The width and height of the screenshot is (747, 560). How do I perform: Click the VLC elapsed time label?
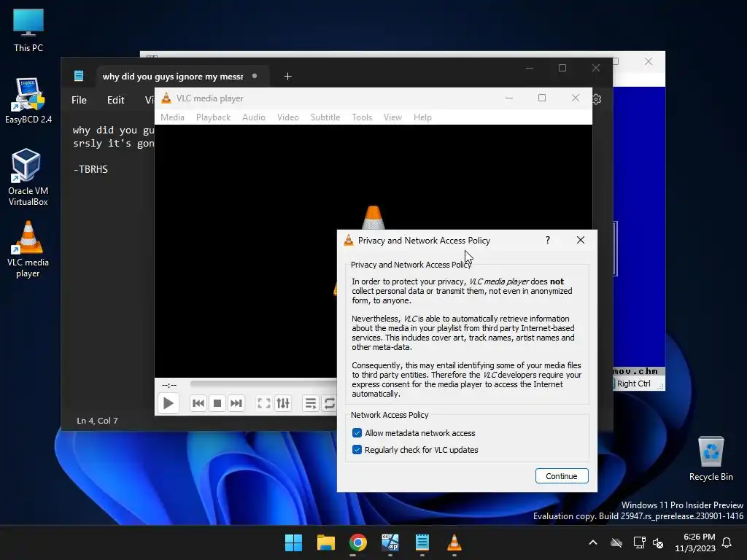(x=169, y=385)
